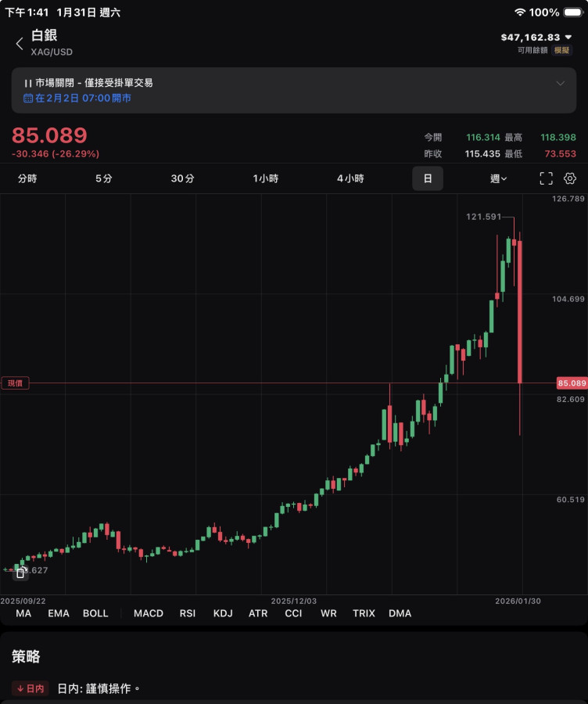
Task: Enable the MACD indicator
Action: 149,613
